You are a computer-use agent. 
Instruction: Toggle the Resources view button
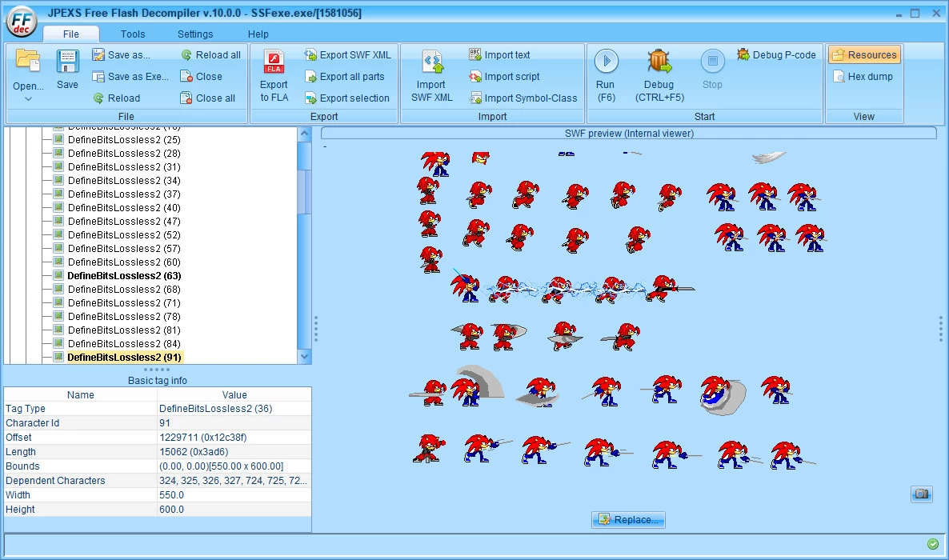pyautogui.click(x=864, y=55)
